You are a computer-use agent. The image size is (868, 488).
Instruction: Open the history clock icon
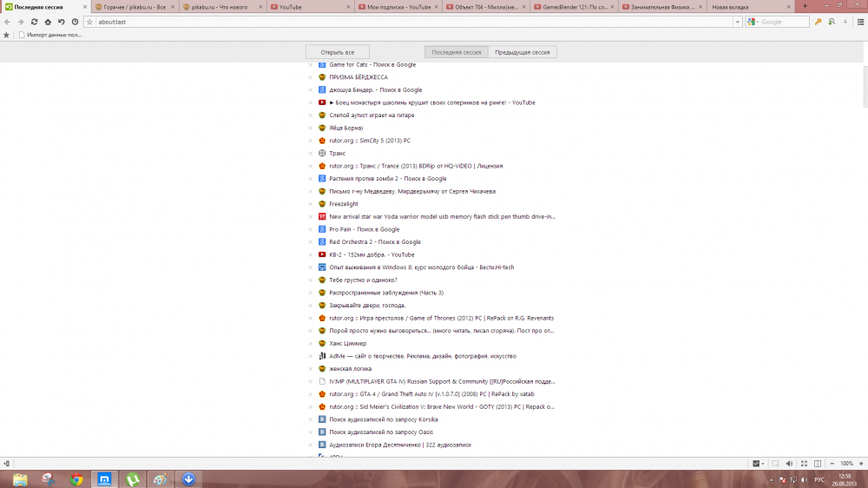(75, 22)
